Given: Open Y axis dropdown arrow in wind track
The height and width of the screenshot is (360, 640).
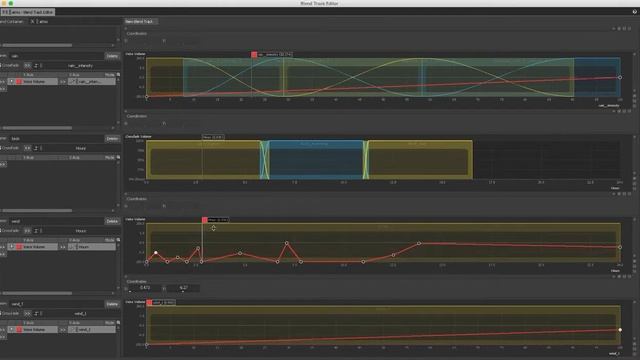Looking at the screenshot, I should pyautogui.click(x=11, y=247).
